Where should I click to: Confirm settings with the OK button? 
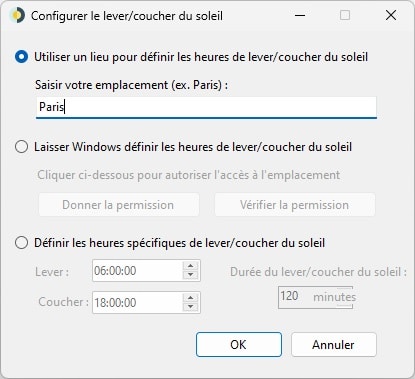tap(239, 345)
